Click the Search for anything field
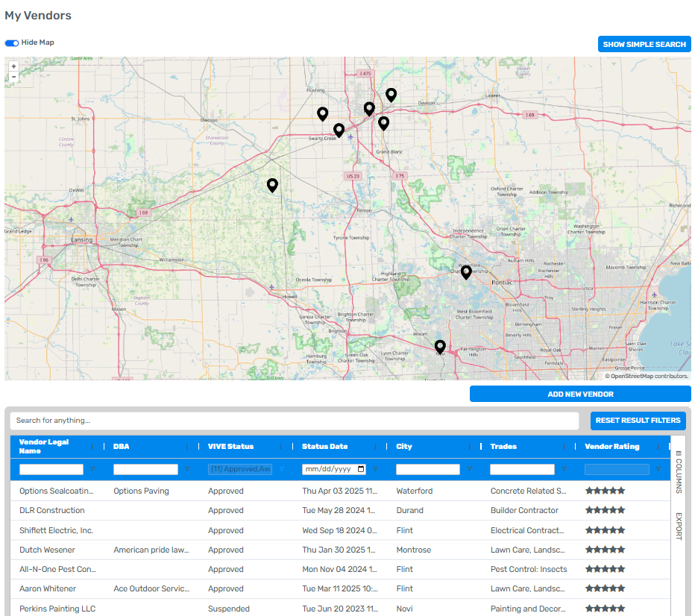 [295, 421]
